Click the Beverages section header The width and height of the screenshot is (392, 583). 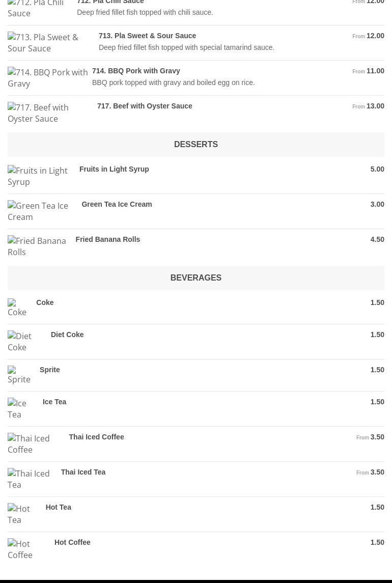tap(196, 278)
